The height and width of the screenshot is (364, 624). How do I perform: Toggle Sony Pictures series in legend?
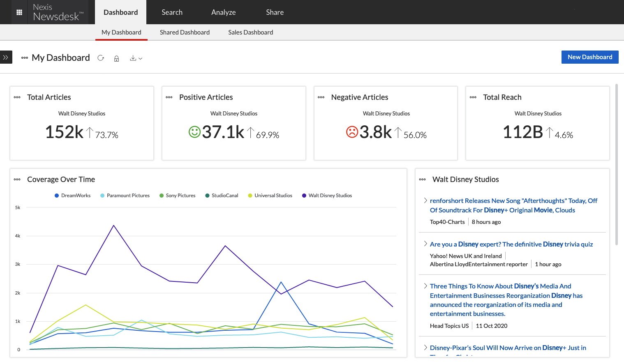tap(177, 196)
